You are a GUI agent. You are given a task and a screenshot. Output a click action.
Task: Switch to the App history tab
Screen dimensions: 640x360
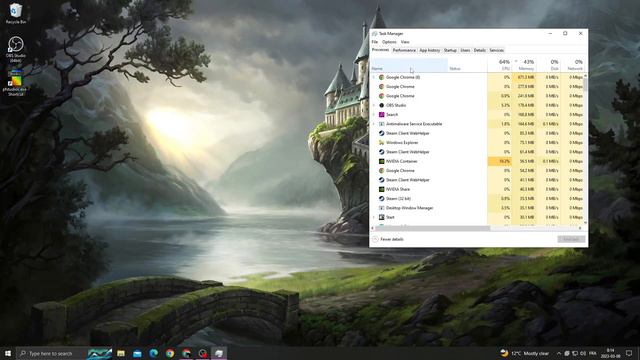pos(430,50)
